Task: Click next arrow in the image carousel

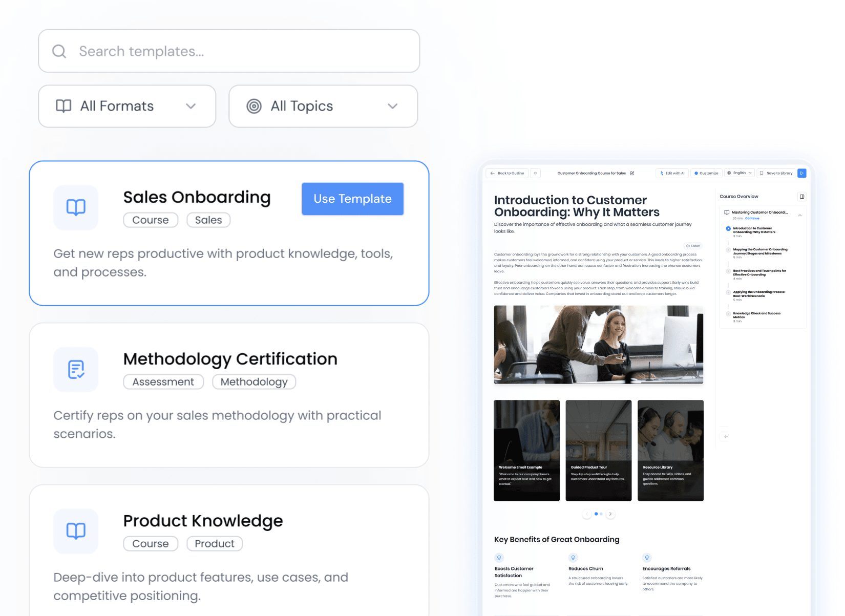Action: coord(610,514)
